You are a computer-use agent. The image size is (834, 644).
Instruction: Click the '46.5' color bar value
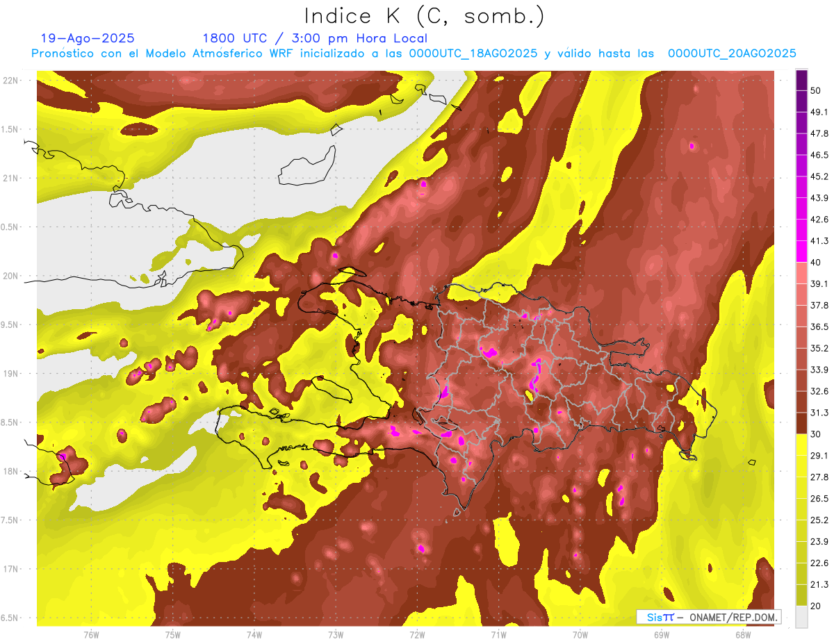pos(819,155)
